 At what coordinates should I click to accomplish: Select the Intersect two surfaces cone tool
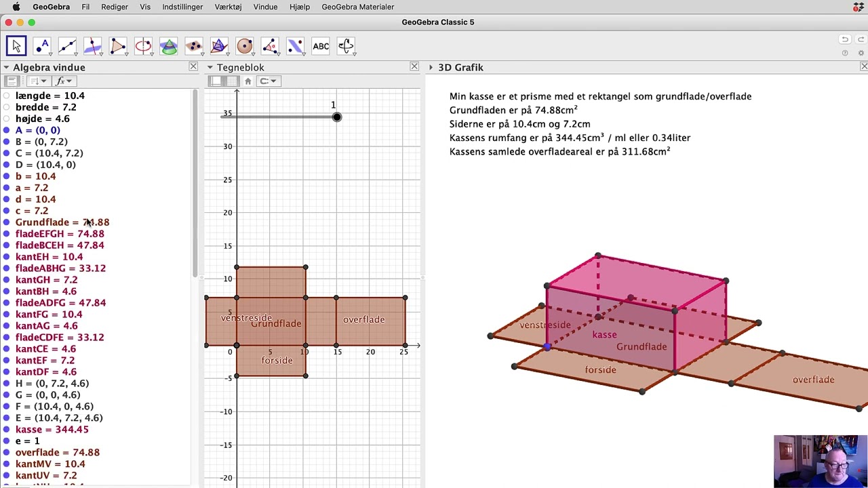point(169,46)
